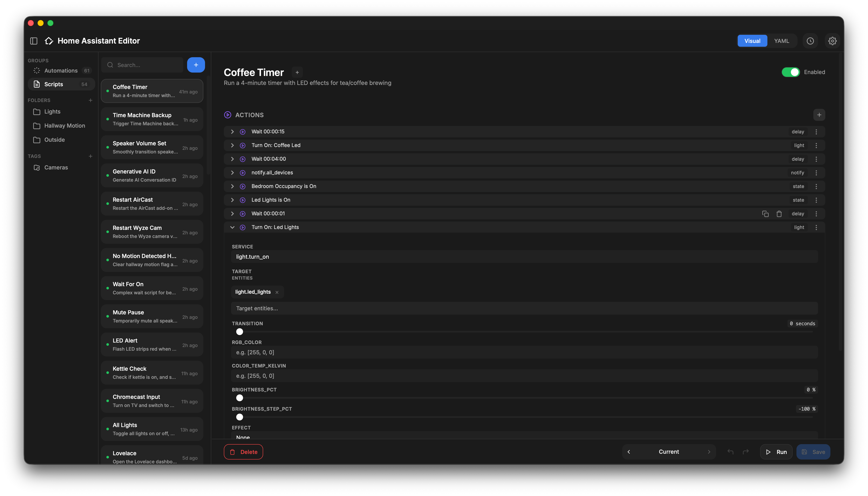
Task: Expand the Wait 00:00:01 action
Action: [232, 214]
